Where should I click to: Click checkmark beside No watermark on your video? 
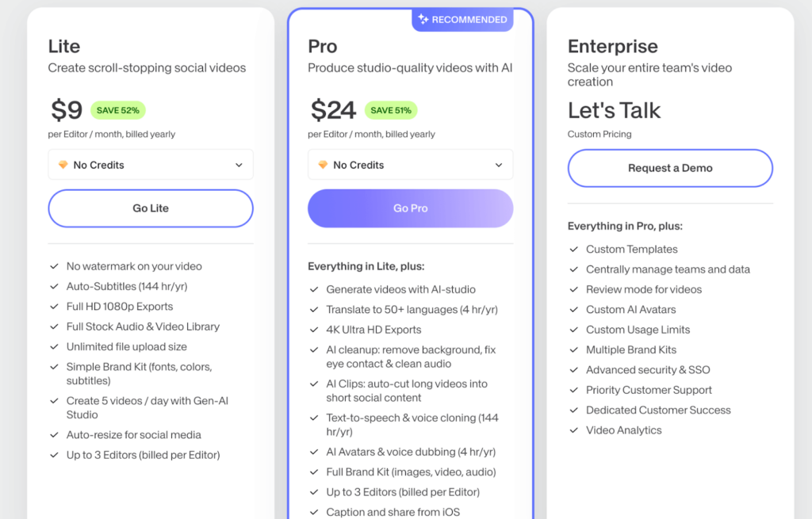[54, 266]
